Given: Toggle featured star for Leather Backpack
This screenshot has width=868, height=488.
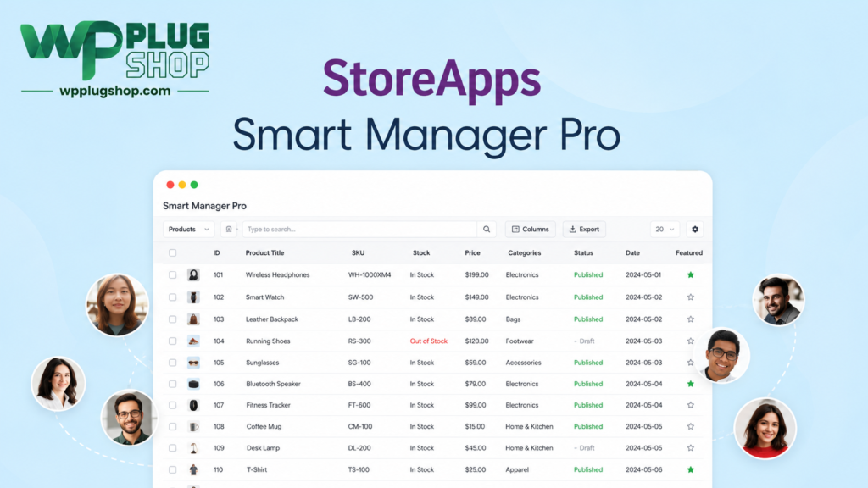Looking at the screenshot, I should [x=690, y=319].
